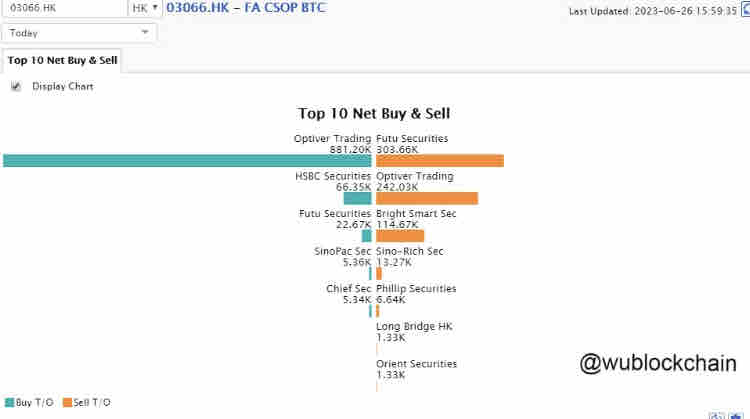This screenshot has width=750, height=419.
Task: Click the 03066.HK stock code input field
Action: (64, 8)
